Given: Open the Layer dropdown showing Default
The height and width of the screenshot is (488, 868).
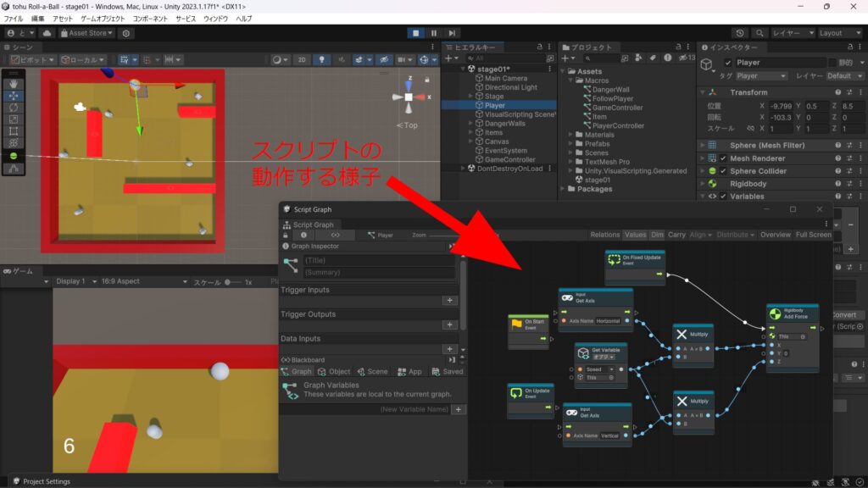Looking at the screenshot, I should [x=844, y=75].
